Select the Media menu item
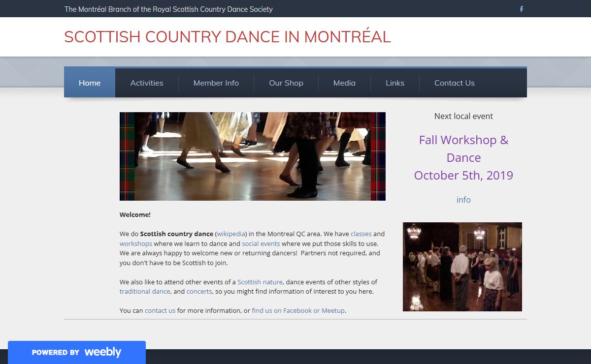Image resolution: width=591 pixels, height=364 pixels. [344, 83]
